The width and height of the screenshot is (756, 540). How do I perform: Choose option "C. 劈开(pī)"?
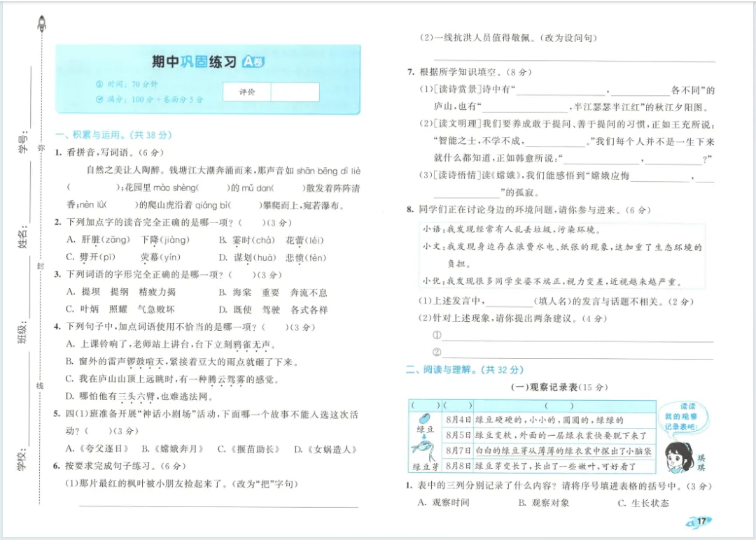pos(90,257)
